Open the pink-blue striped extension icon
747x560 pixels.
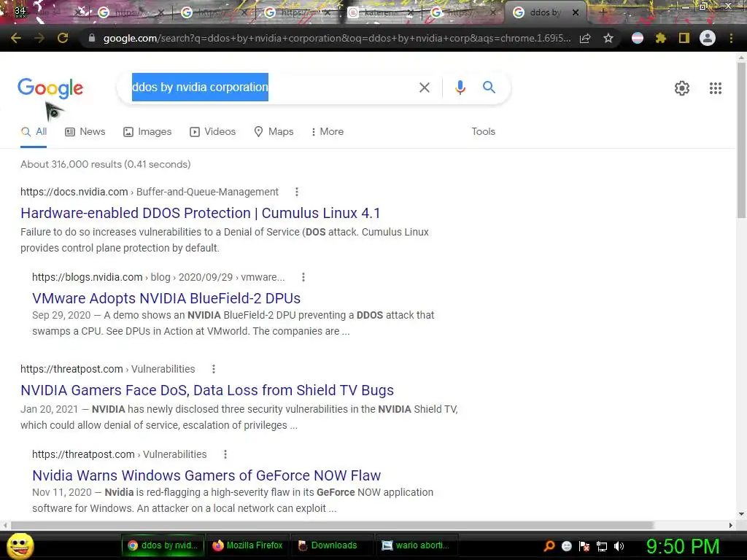638,38
